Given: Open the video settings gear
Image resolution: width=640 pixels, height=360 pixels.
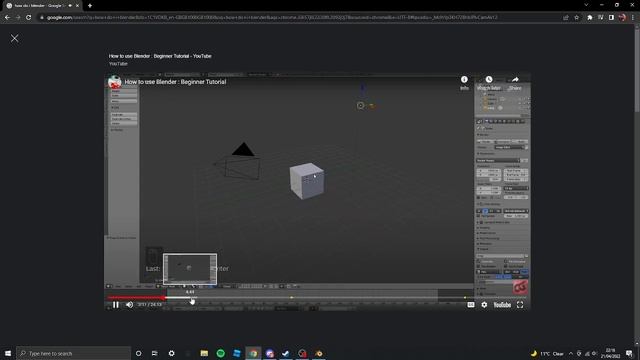Looking at the screenshot, I should coord(484,305).
